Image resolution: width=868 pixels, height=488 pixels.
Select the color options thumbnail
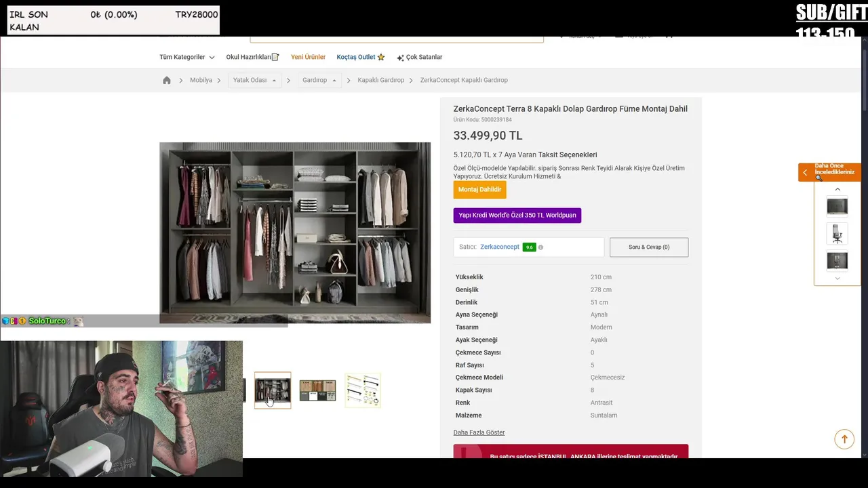(x=317, y=390)
